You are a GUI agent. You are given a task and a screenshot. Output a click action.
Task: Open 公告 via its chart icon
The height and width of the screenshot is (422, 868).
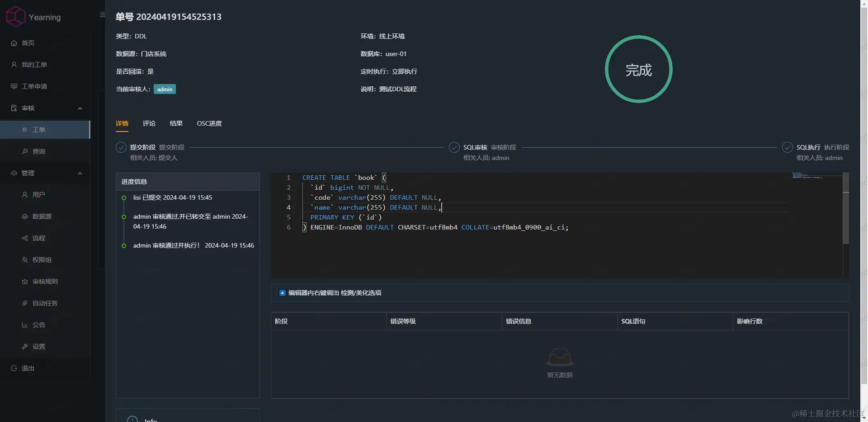coord(25,325)
